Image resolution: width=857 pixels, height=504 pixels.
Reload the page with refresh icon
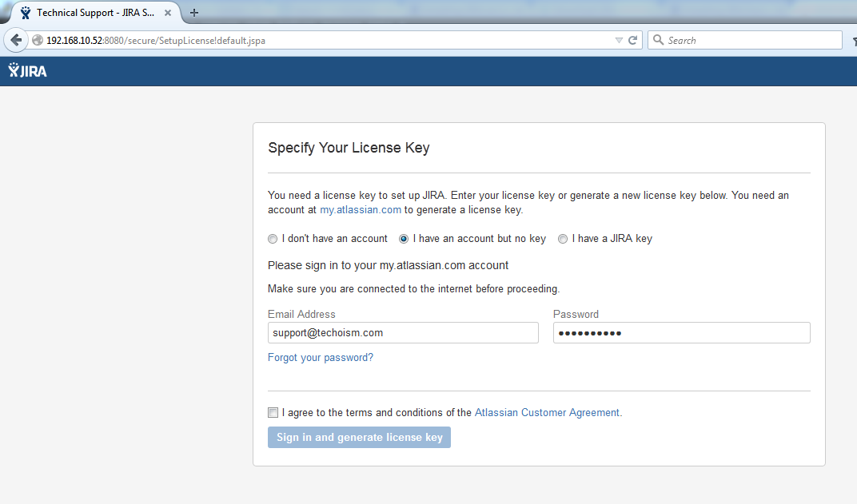(633, 41)
